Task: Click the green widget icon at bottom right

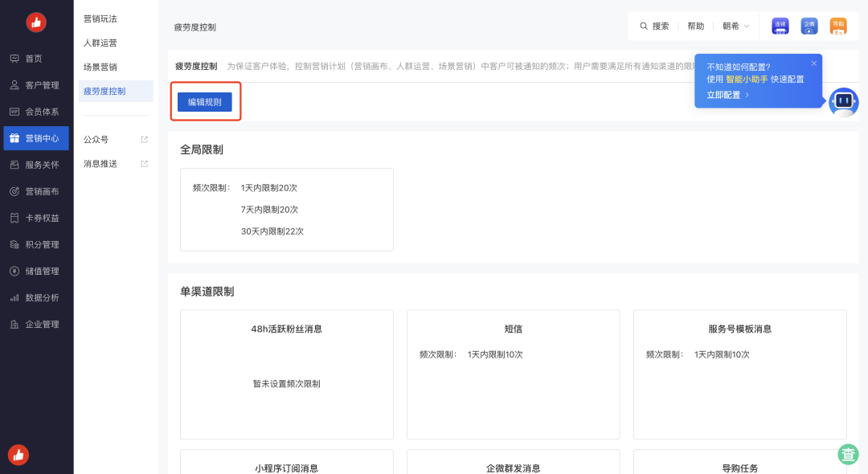Action: pos(849,455)
